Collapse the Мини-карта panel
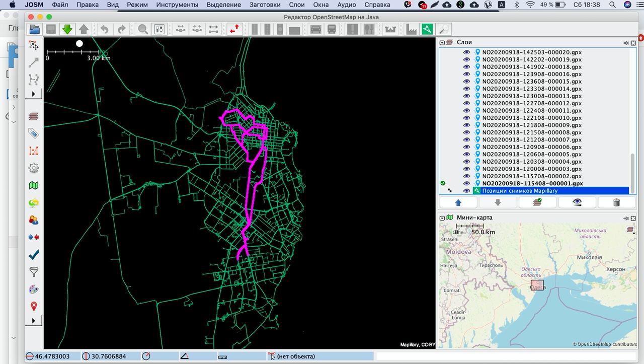This screenshot has height=364, width=644. (x=442, y=218)
